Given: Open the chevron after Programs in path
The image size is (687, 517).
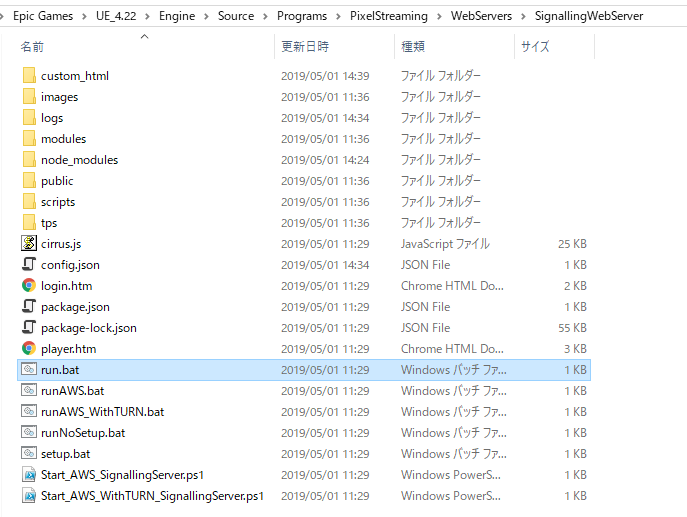Looking at the screenshot, I should pyautogui.click(x=338, y=17).
